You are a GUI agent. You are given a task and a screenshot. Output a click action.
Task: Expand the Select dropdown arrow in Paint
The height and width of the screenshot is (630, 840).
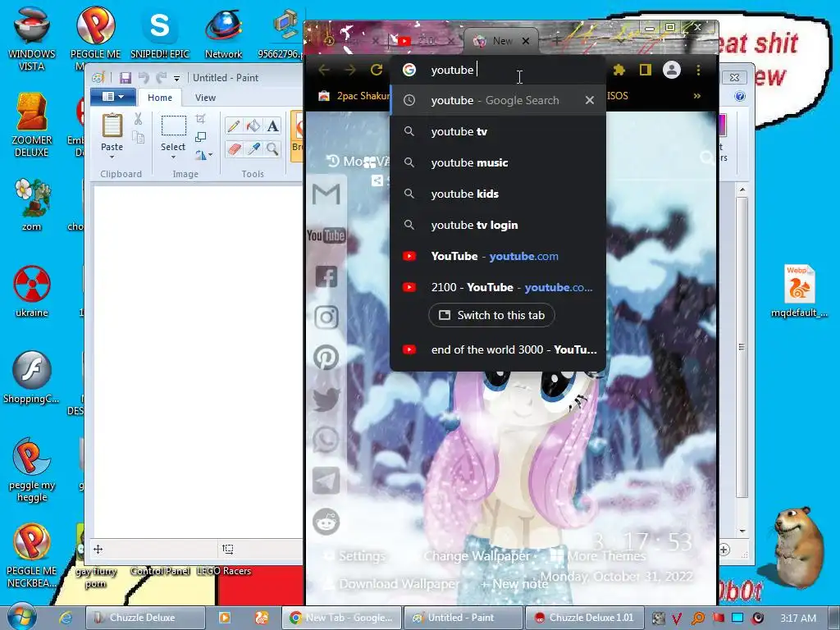coord(173,157)
